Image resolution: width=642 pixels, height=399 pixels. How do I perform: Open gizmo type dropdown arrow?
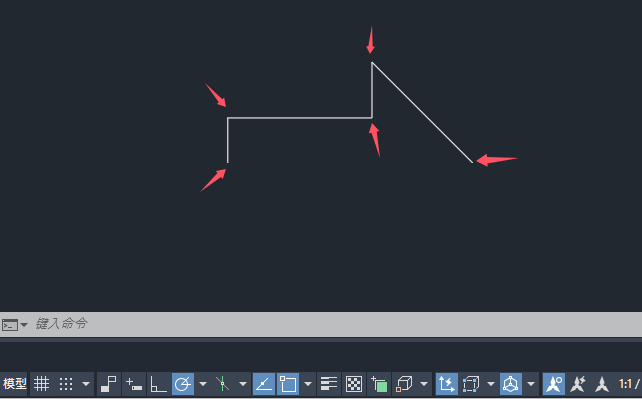coord(531,384)
